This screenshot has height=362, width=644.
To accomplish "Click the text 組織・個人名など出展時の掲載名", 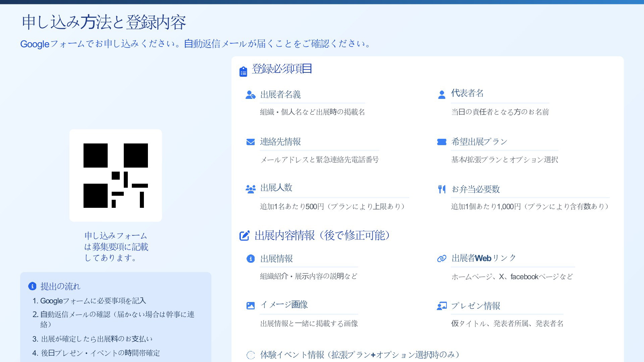I will point(312,112).
